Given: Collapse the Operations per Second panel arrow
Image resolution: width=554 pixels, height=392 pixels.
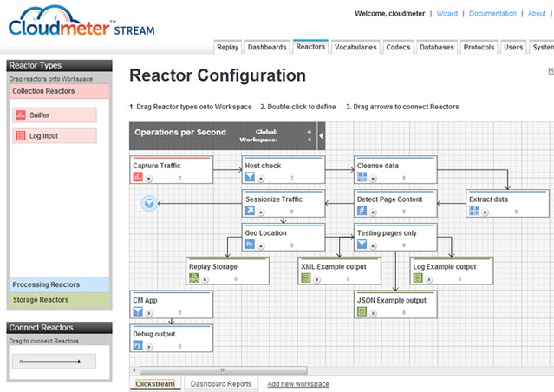Looking at the screenshot, I should [321, 136].
